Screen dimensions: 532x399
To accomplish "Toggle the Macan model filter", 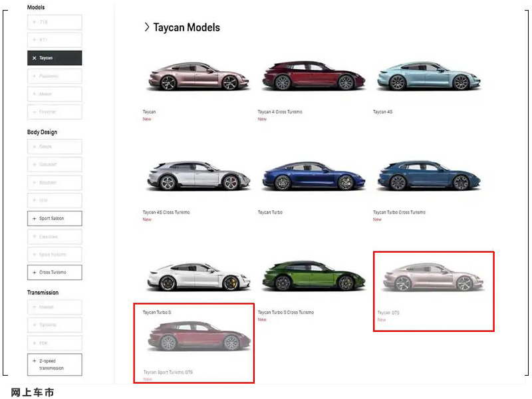I will tap(55, 94).
